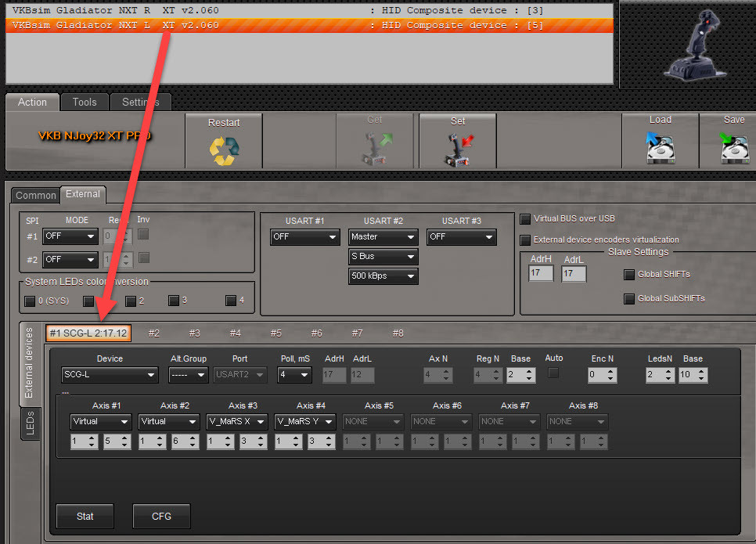This screenshot has height=544, width=756.
Task: Enable Virtual BUS over USB
Action: click(526, 219)
